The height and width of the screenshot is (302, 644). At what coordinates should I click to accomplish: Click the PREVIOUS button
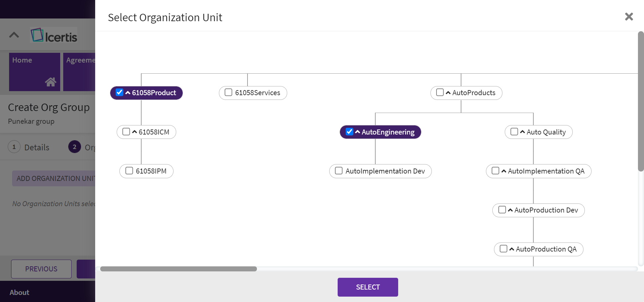[x=41, y=269]
